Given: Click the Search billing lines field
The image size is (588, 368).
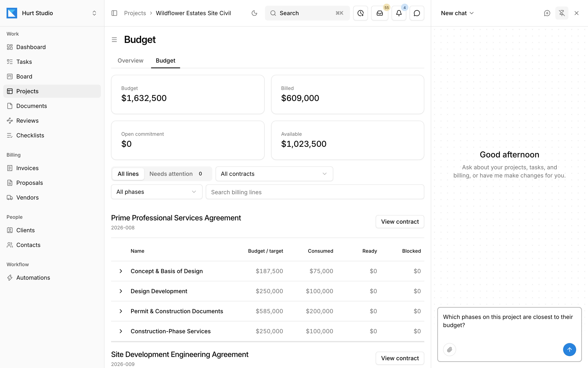Looking at the screenshot, I should 315,192.
